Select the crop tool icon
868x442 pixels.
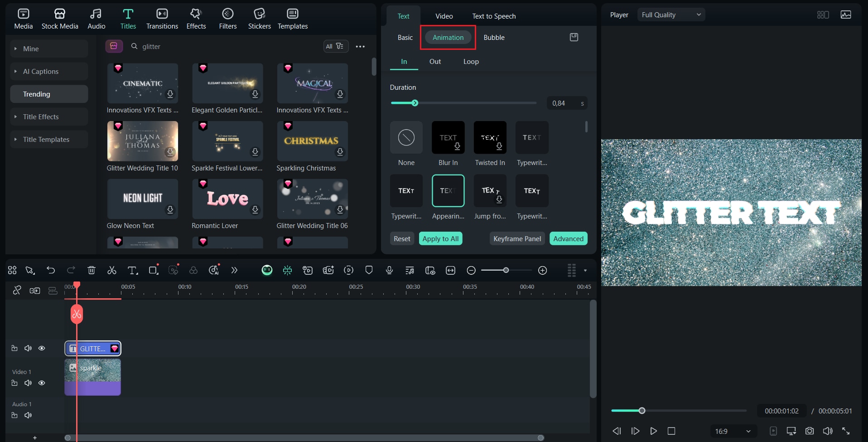(x=153, y=270)
